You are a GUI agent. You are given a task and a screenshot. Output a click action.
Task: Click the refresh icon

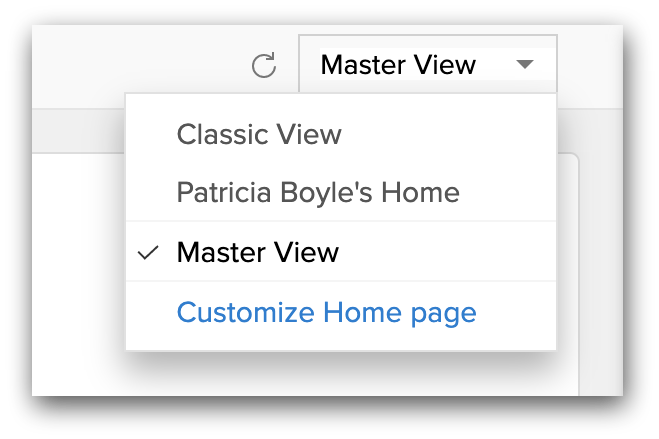point(263,66)
